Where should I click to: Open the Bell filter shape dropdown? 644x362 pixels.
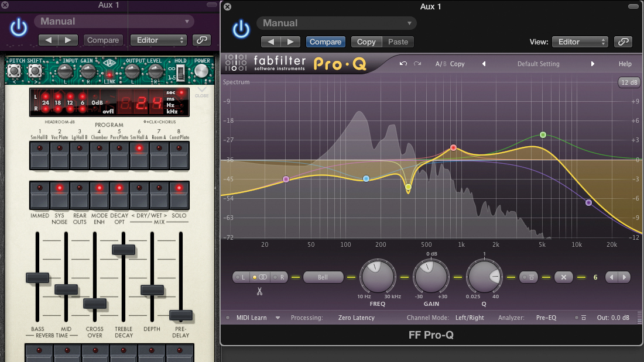tap(323, 277)
